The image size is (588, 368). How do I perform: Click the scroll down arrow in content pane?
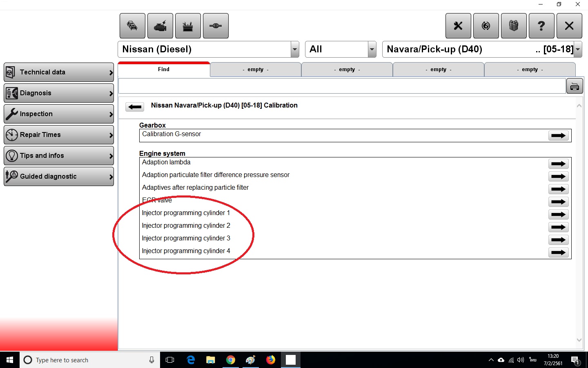(x=579, y=340)
